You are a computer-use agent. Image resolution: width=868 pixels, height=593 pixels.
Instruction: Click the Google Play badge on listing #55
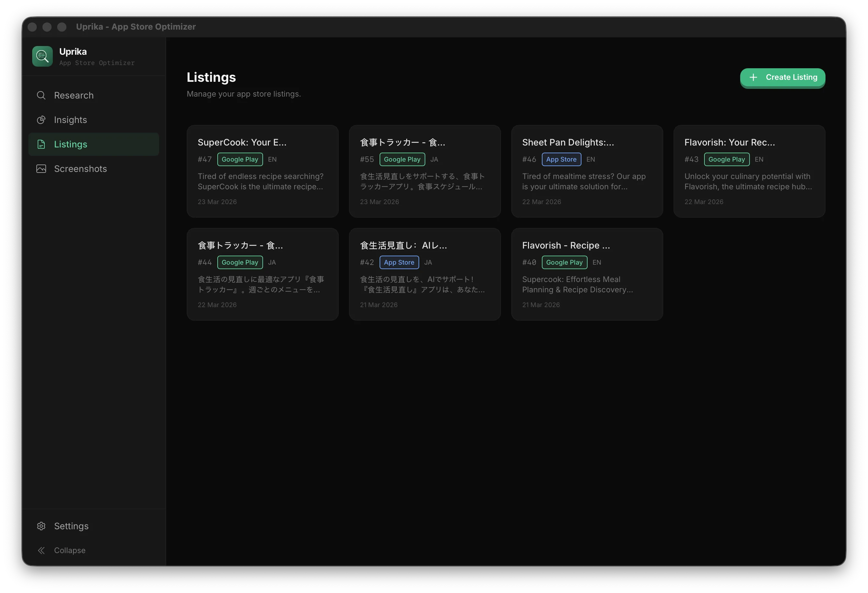pos(402,159)
